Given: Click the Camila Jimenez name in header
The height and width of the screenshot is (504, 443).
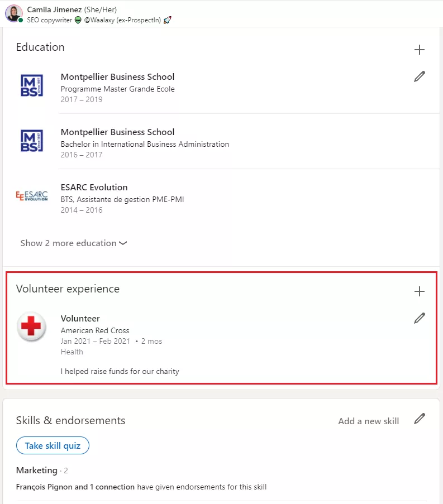Looking at the screenshot, I should pyautogui.click(x=54, y=9).
